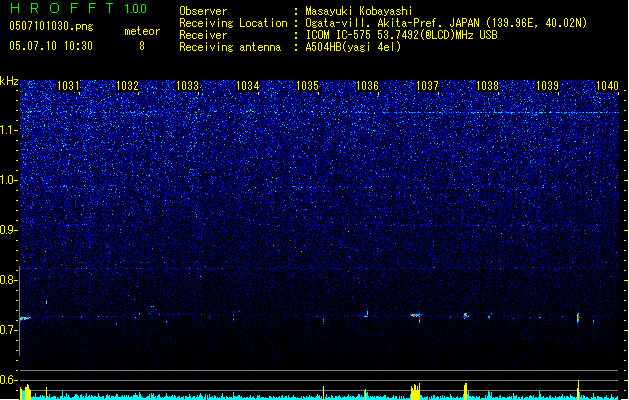
Task: Click the yellow intensity spike near 1035
Action: point(323,393)
